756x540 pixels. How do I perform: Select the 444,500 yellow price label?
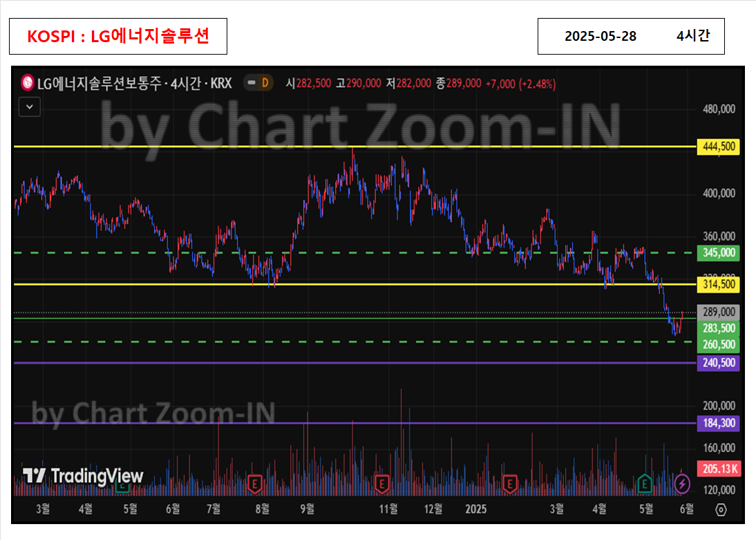[719, 147]
